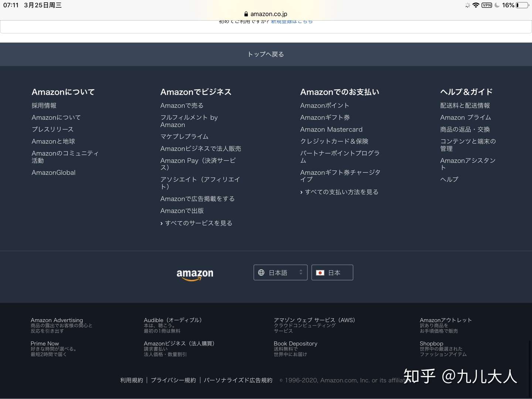Open Amazonアシスタント link

(468, 164)
